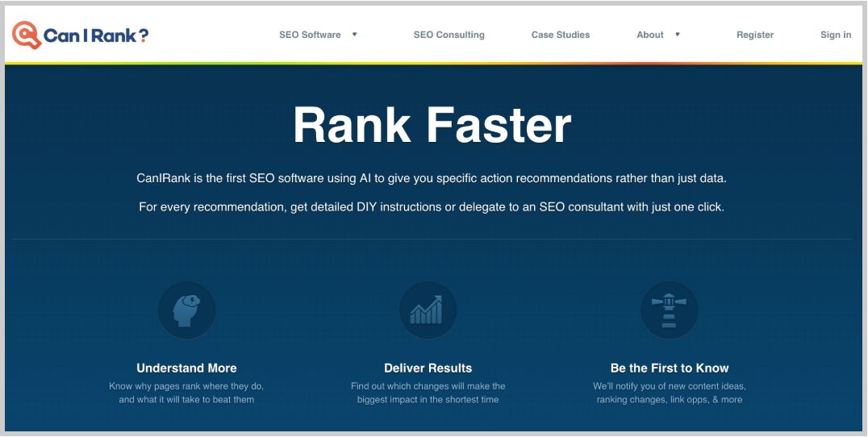This screenshot has width=868, height=437.
Task: Click the Sign in link
Action: click(836, 35)
